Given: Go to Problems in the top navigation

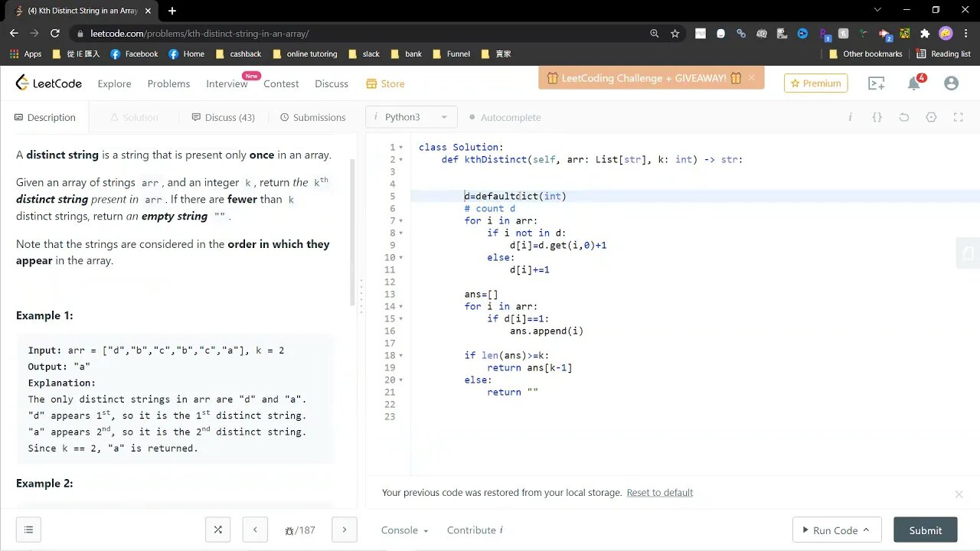Looking at the screenshot, I should click(x=168, y=83).
